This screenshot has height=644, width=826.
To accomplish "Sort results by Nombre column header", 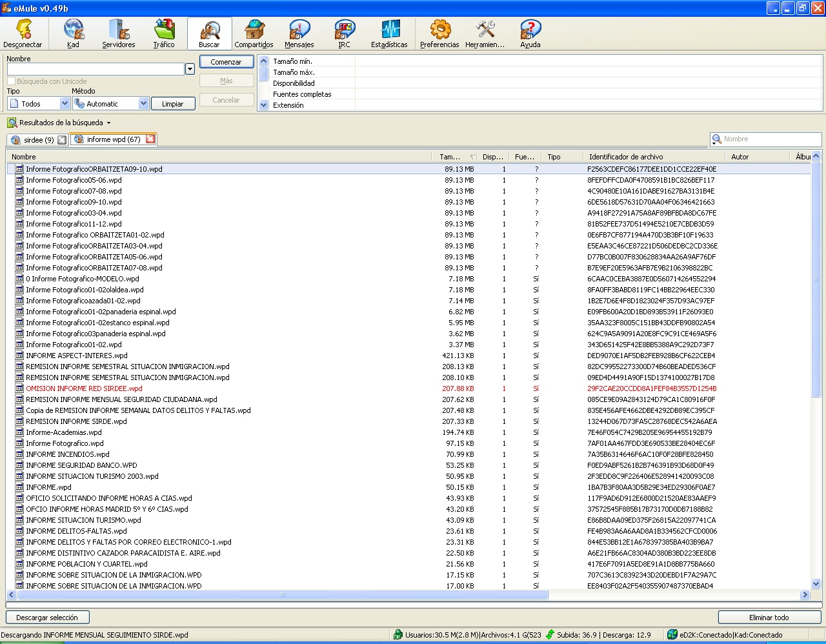I will [x=219, y=157].
